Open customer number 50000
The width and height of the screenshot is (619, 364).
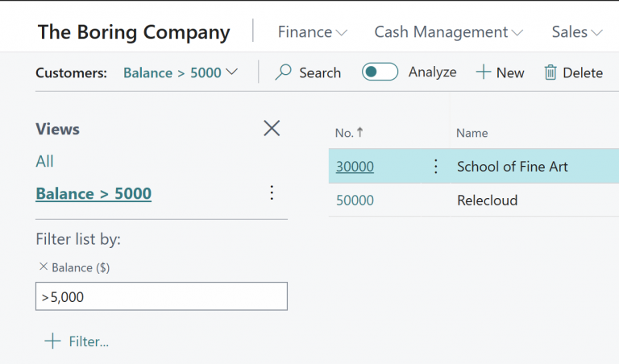tap(355, 201)
